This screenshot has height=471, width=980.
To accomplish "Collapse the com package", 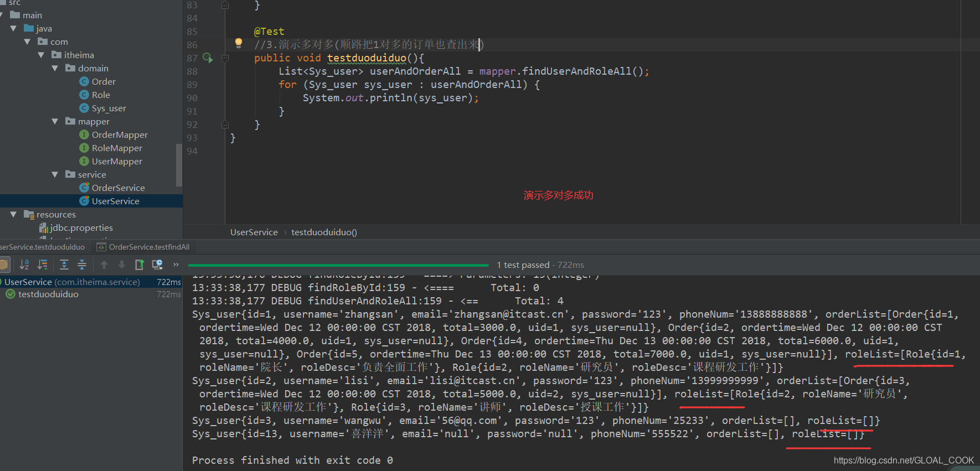I will pyautogui.click(x=27, y=42).
